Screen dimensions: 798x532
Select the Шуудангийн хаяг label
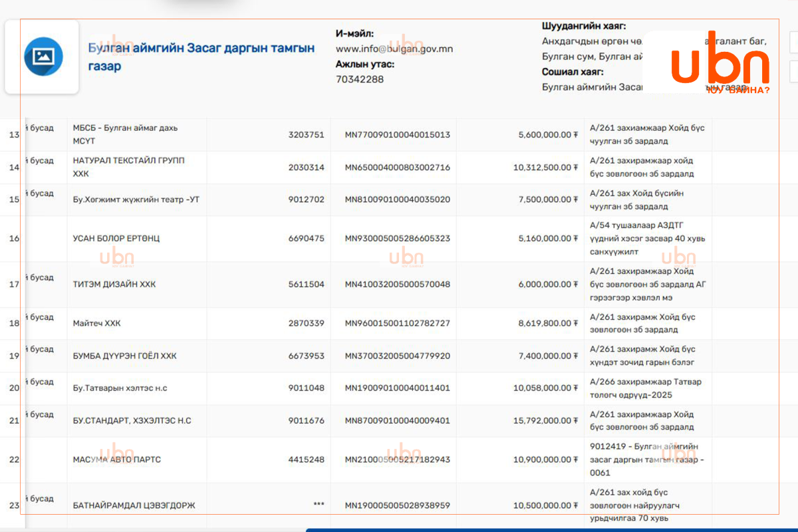click(584, 26)
